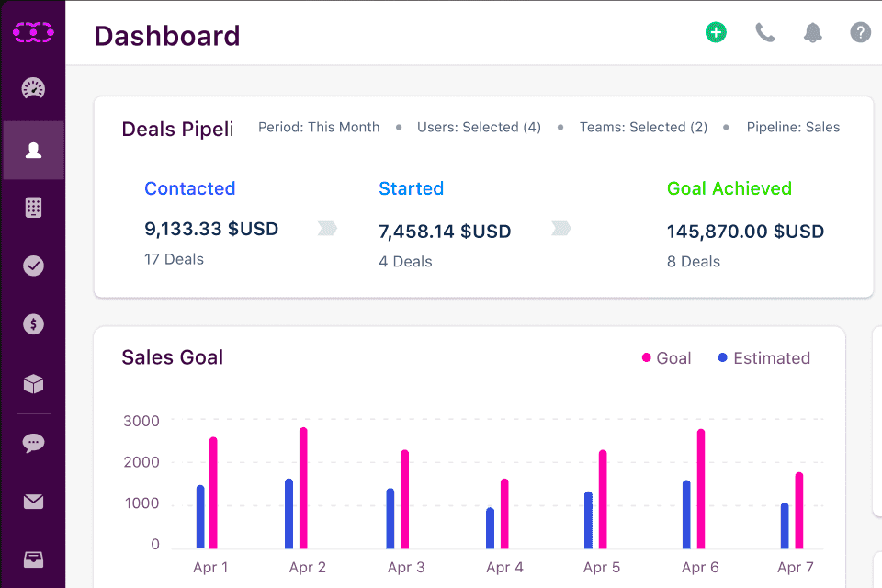Open the calculator keypad sidebar icon
The image size is (882, 588).
tap(33, 208)
